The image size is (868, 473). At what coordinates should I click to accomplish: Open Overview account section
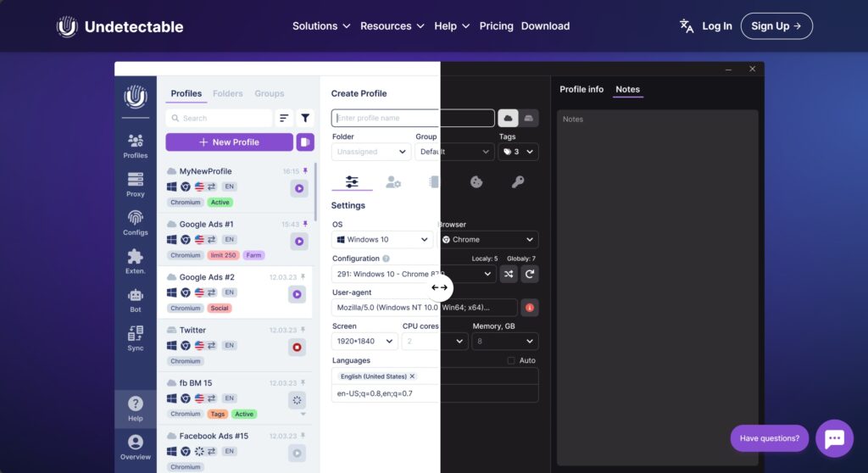point(135,448)
